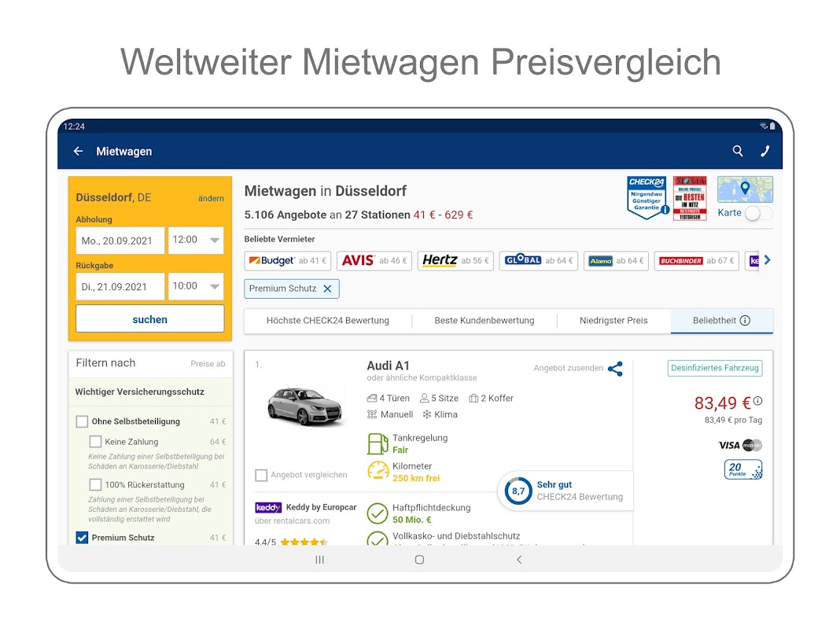Viewport: 840px width, 629px height.
Task: Sort by Niedrigster Preis
Action: tap(613, 321)
